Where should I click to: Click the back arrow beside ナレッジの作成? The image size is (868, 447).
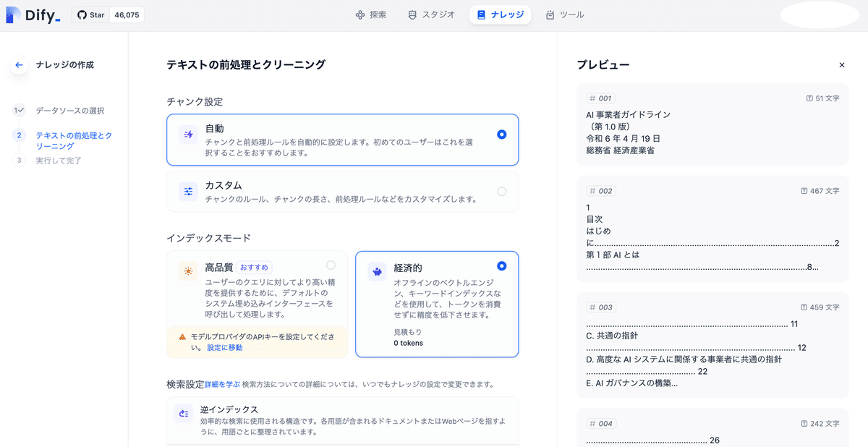point(19,64)
